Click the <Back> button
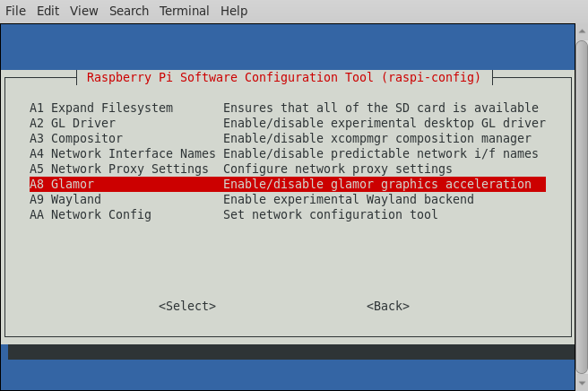 click(388, 306)
